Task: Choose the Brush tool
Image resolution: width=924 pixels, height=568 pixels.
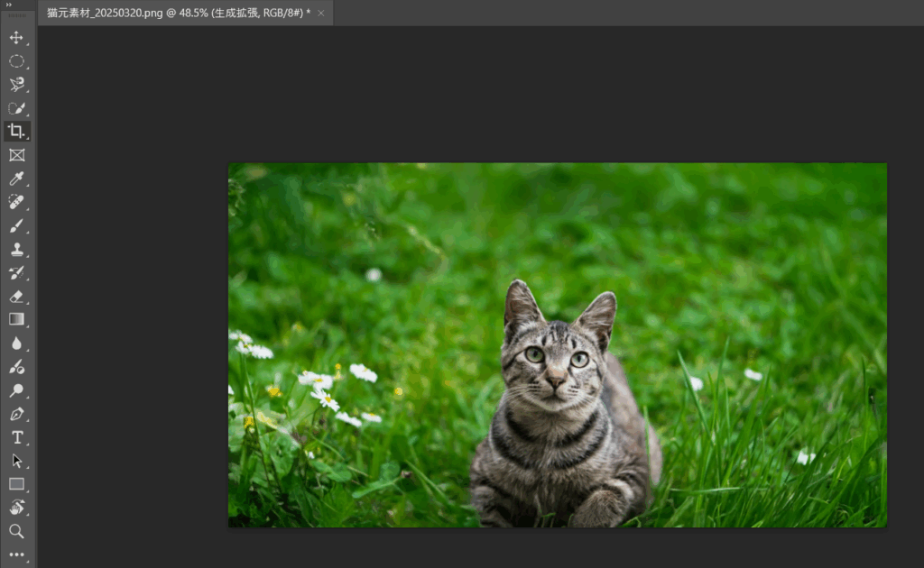Action: 16,226
